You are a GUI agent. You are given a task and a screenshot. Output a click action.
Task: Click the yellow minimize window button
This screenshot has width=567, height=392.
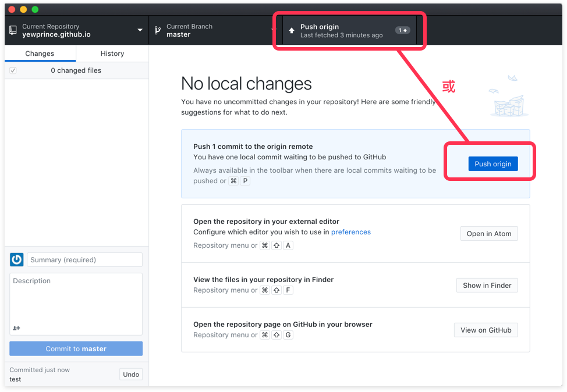coord(23,9)
